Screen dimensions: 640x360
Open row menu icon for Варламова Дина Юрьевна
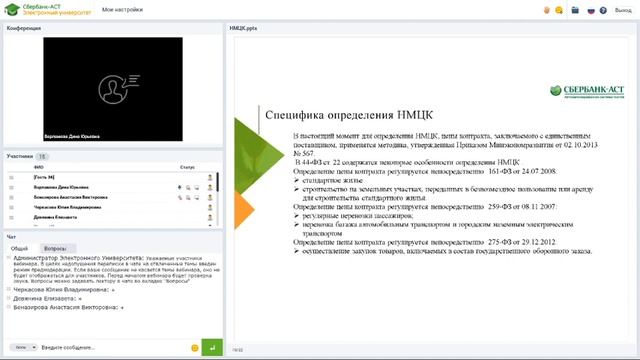11,188
